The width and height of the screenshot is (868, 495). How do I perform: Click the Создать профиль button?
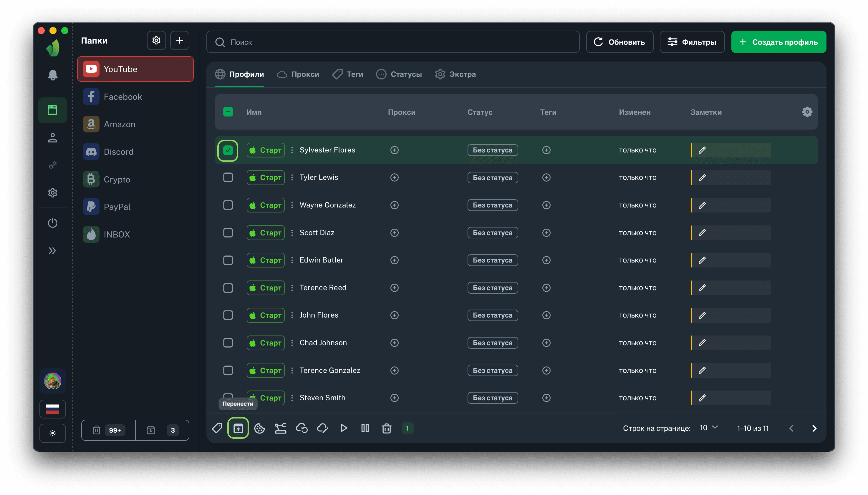tap(778, 42)
